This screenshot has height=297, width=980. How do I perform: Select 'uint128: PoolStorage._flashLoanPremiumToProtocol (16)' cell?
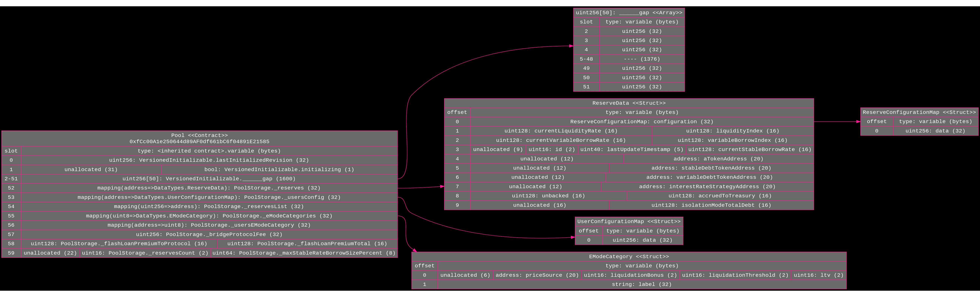(x=119, y=244)
